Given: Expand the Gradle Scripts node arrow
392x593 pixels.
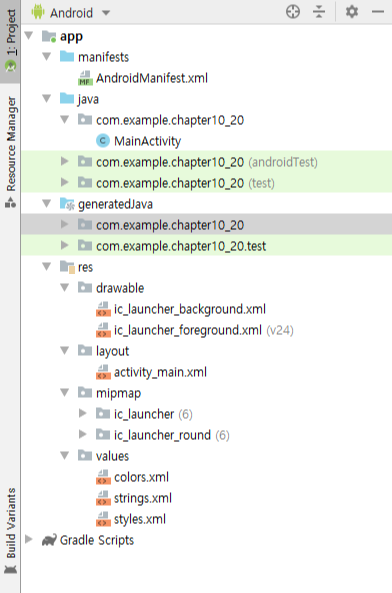Looking at the screenshot, I should coord(29,540).
